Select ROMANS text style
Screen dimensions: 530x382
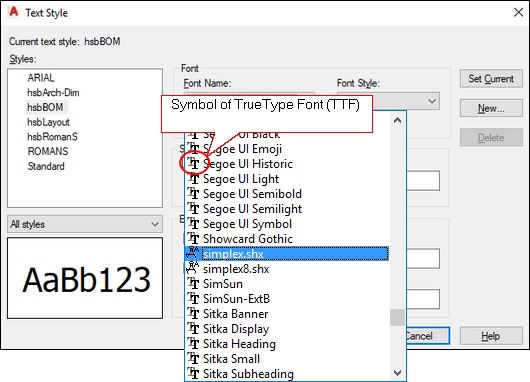coord(48,151)
